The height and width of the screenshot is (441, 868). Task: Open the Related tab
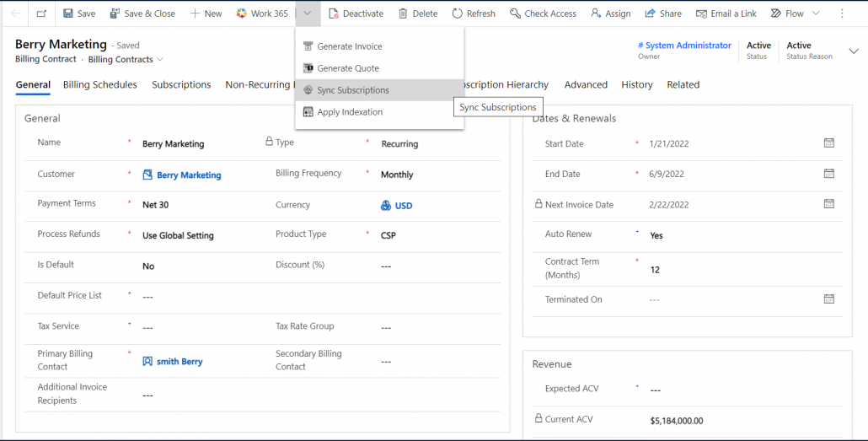point(683,85)
